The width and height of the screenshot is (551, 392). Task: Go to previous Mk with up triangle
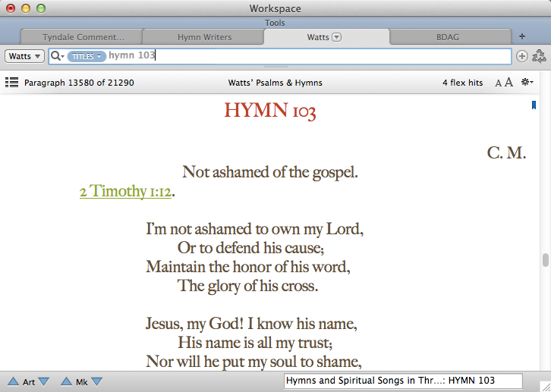(66, 381)
